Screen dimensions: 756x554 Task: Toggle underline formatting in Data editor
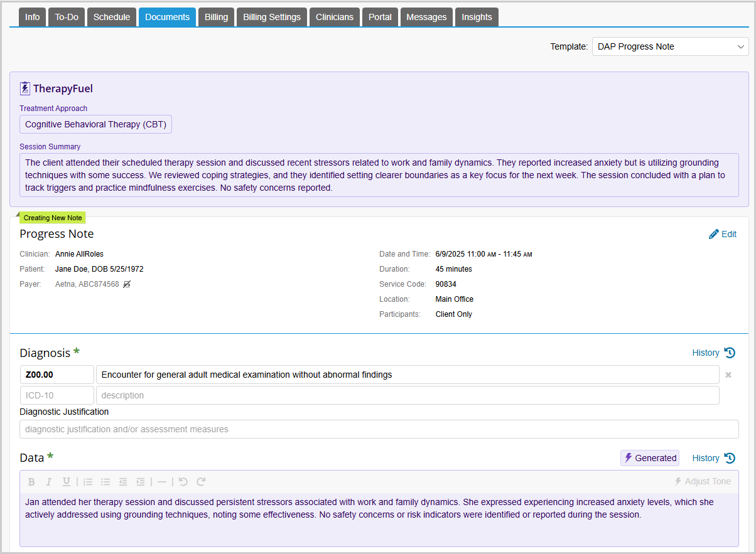[x=66, y=482]
